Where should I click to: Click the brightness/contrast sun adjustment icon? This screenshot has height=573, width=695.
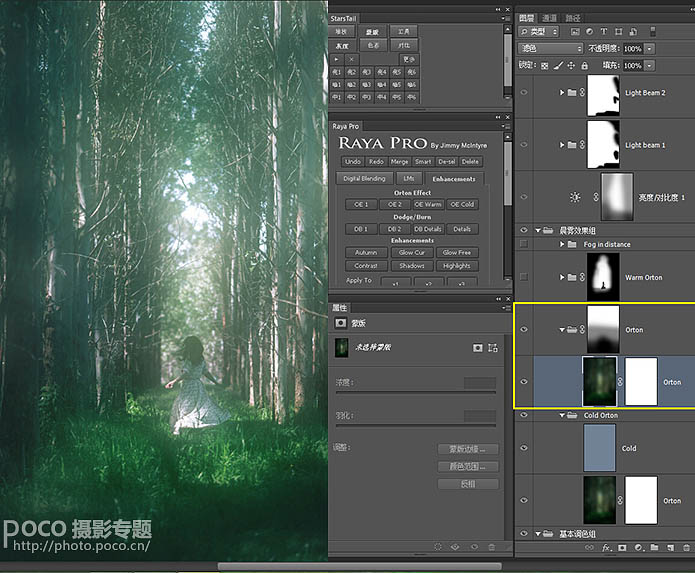click(x=575, y=197)
